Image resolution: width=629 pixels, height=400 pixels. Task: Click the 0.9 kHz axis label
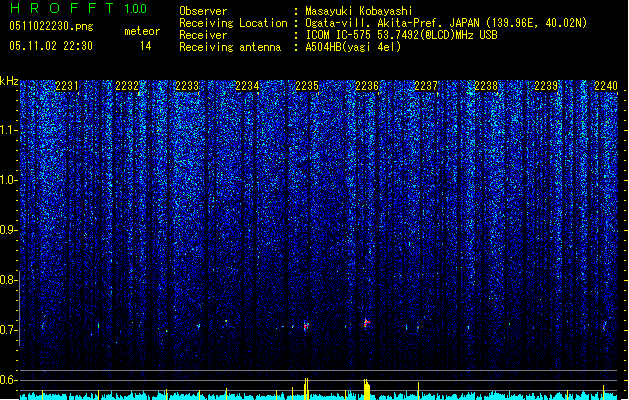click(x=8, y=230)
